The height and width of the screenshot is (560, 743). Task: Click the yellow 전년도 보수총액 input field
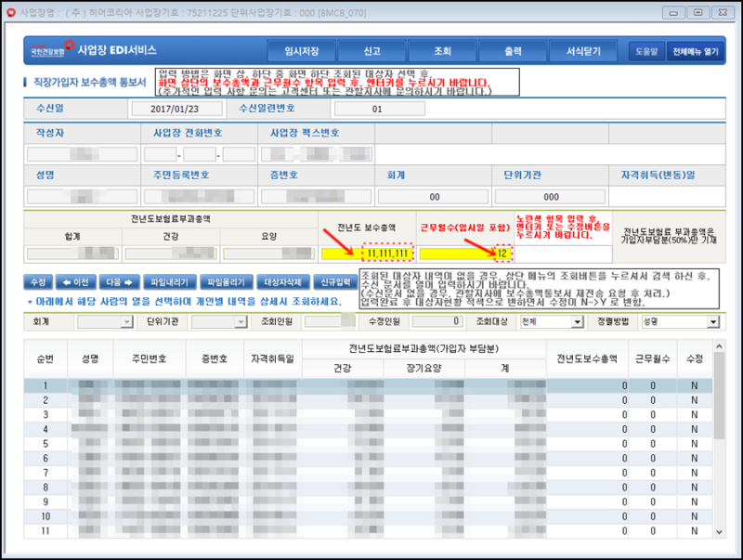(x=366, y=253)
